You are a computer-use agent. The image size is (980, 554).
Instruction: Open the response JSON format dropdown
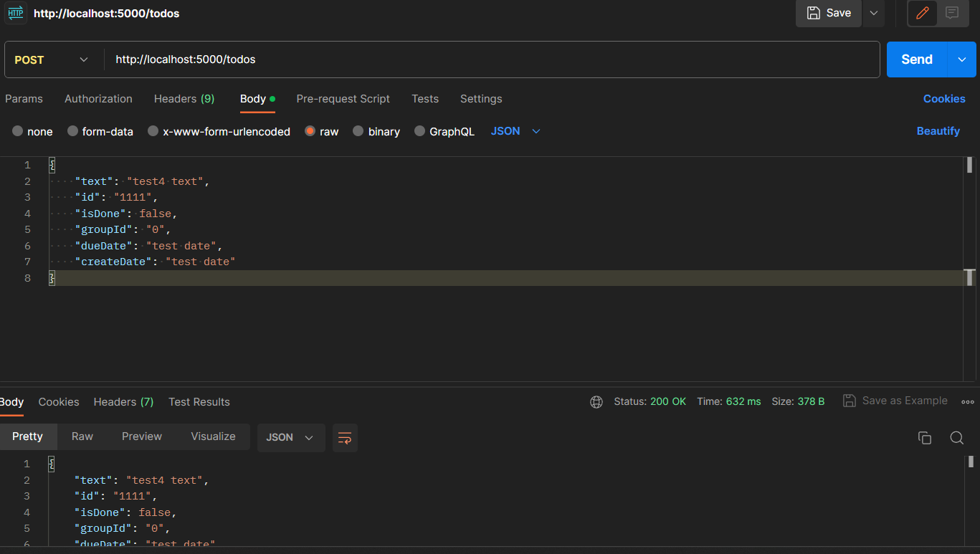(290, 437)
